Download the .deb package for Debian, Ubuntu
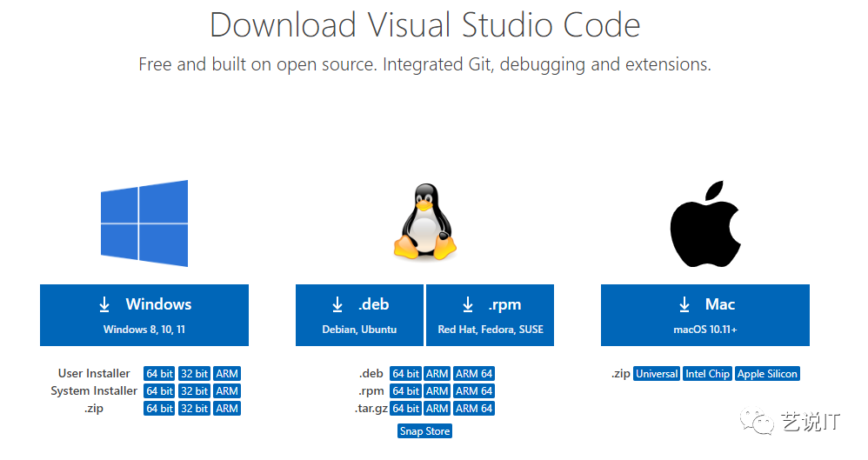Screen dimensions: 868x460 (359, 315)
